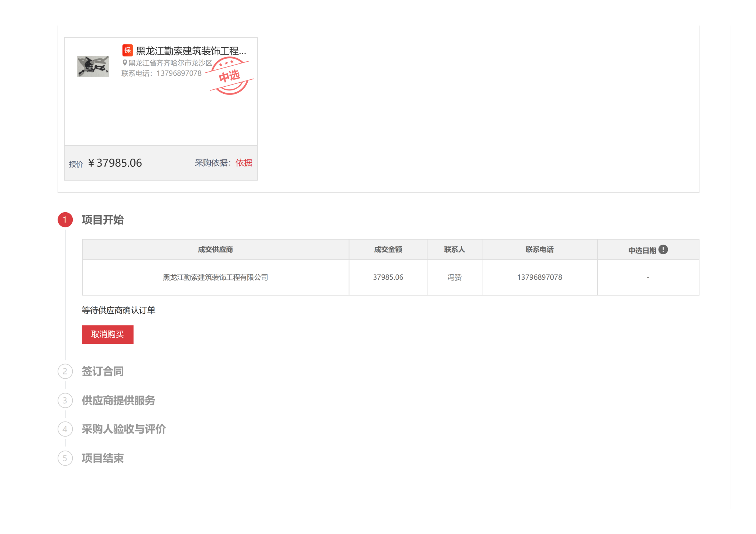Click phone number 13796897078 in table
756x534 pixels.
click(x=539, y=278)
